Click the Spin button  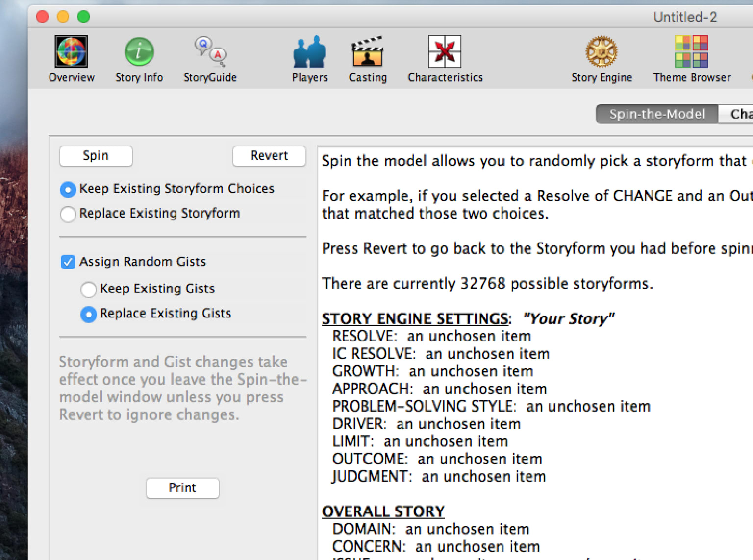[x=96, y=156]
